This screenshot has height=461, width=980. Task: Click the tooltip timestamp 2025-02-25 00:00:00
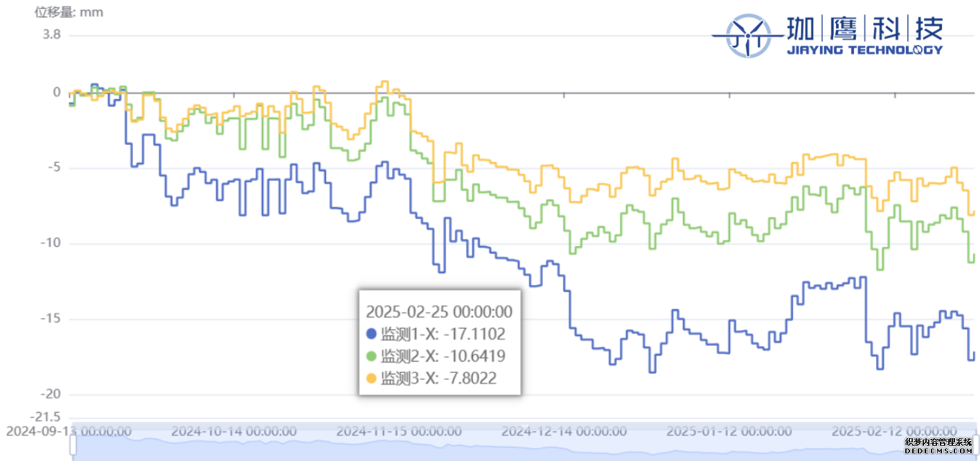tap(439, 311)
